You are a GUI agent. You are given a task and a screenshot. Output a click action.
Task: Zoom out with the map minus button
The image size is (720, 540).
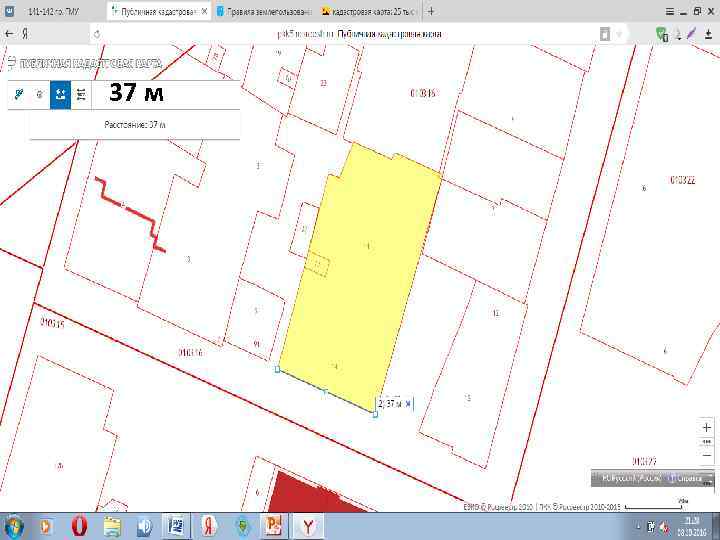pyautogui.click(x=706, y=455)
